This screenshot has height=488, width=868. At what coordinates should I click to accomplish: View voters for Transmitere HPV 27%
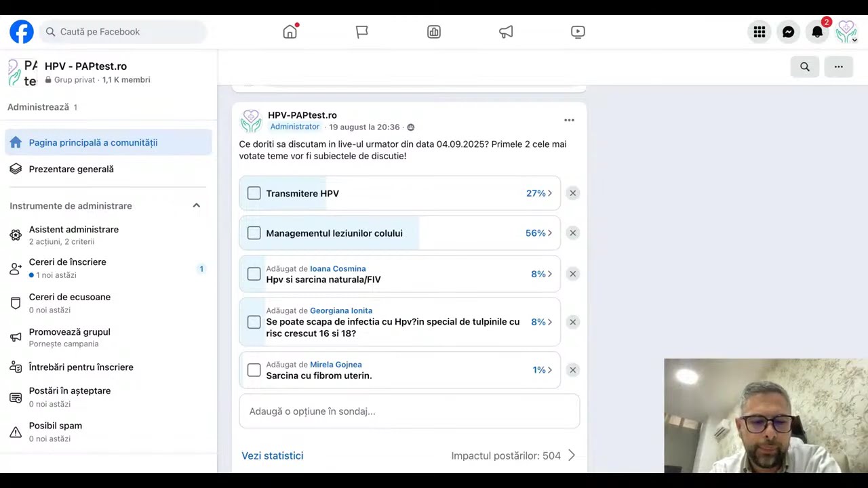[539, 193]
